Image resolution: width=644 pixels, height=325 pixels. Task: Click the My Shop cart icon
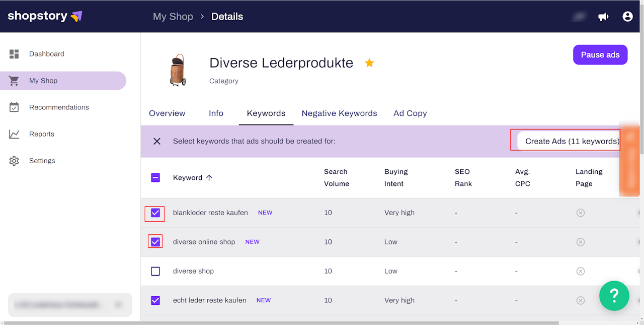tap(14, 81)
